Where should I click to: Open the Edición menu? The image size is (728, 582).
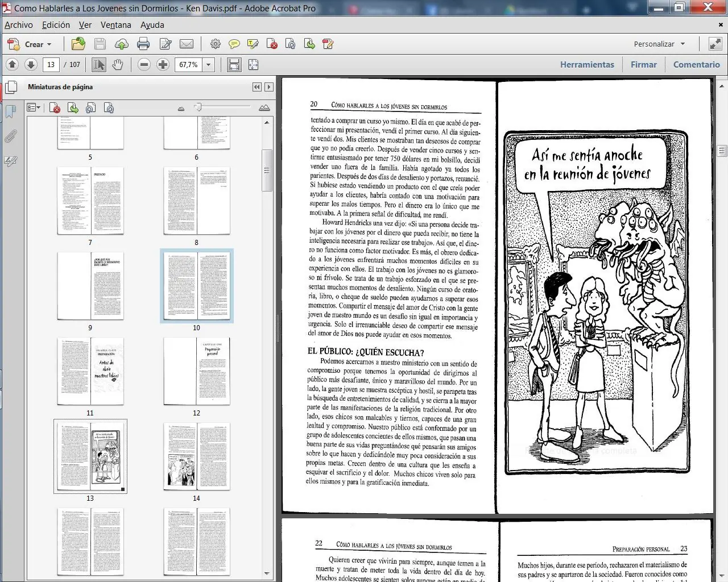pyautogui.click(x=56, y=25)
